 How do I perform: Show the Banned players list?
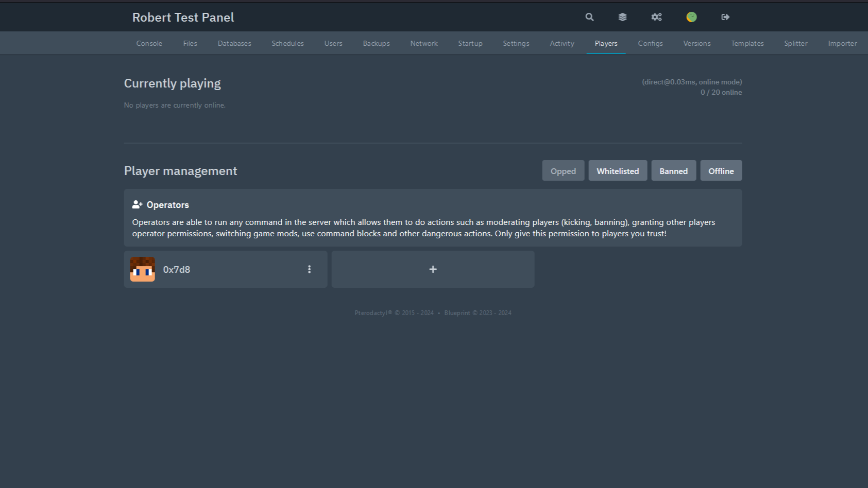point(673,171)
